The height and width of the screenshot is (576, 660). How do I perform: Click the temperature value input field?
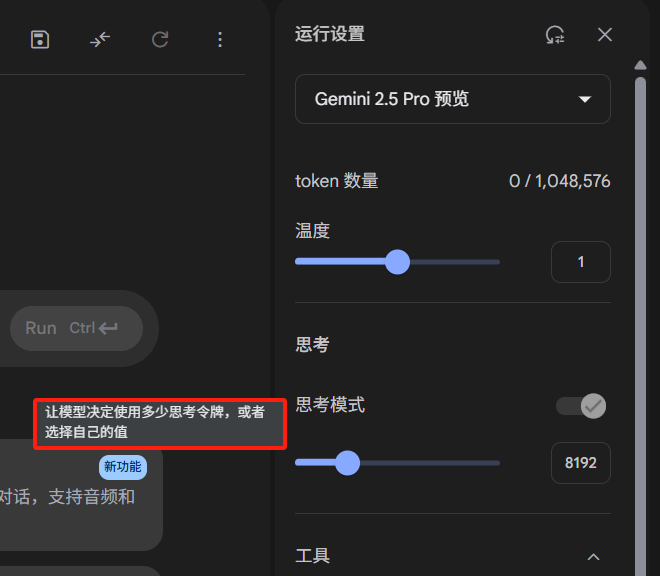581,262
